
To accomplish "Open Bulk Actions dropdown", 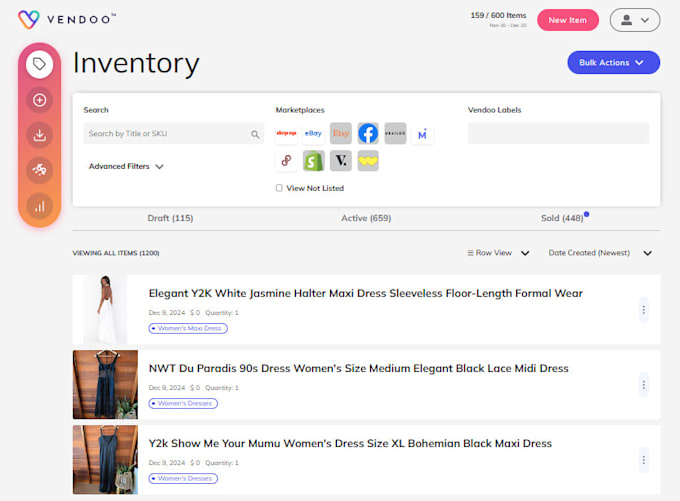I will [614, 62].
